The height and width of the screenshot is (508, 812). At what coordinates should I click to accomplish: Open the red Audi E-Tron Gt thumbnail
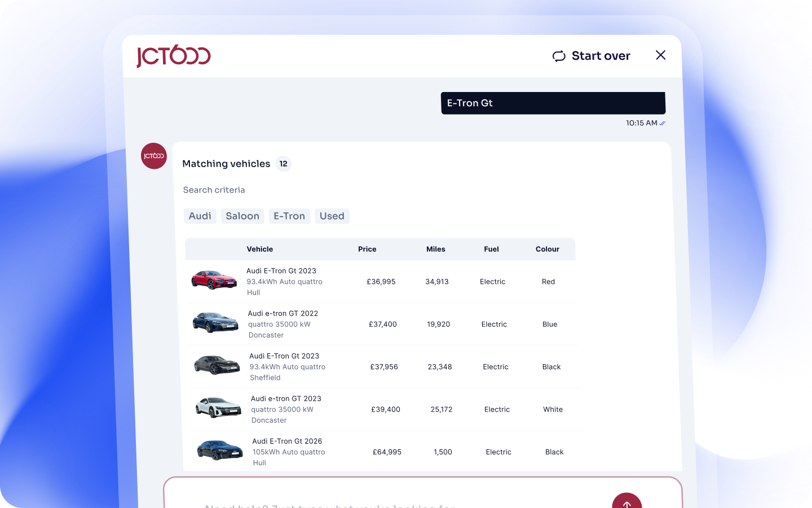pyautogui.click(x=214, y=280)
